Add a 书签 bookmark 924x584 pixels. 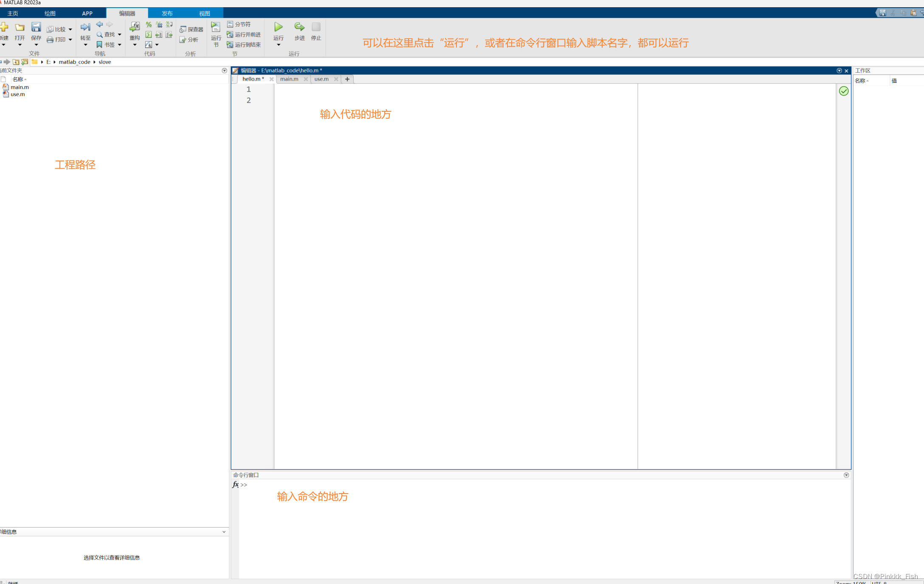coord(109,44)
